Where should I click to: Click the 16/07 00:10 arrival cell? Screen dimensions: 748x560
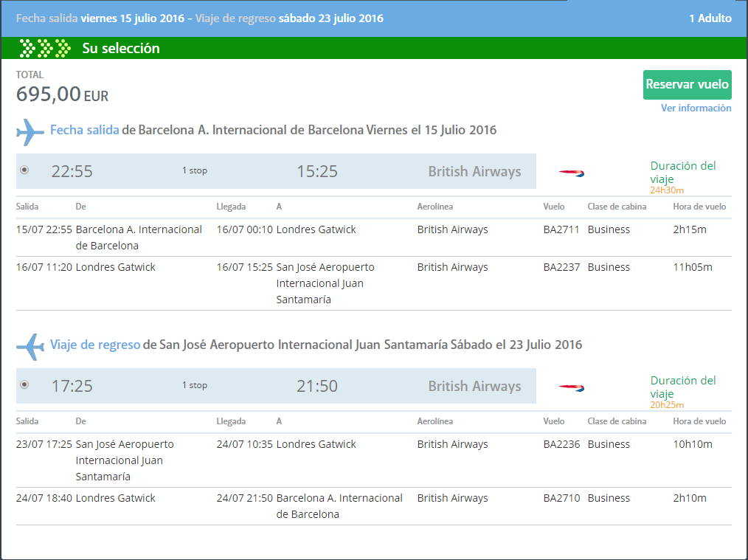point(245,229)
